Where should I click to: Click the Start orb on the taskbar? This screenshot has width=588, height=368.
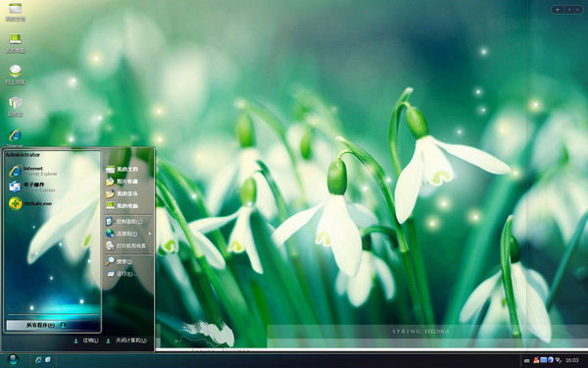click(x=13, y=359)
